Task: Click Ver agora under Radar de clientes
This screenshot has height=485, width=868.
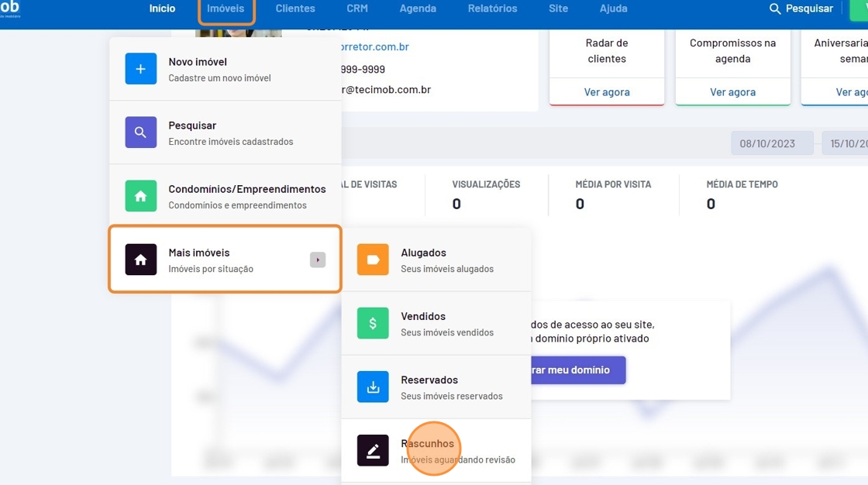Action: pyautogui.click(x=607, y=92)
